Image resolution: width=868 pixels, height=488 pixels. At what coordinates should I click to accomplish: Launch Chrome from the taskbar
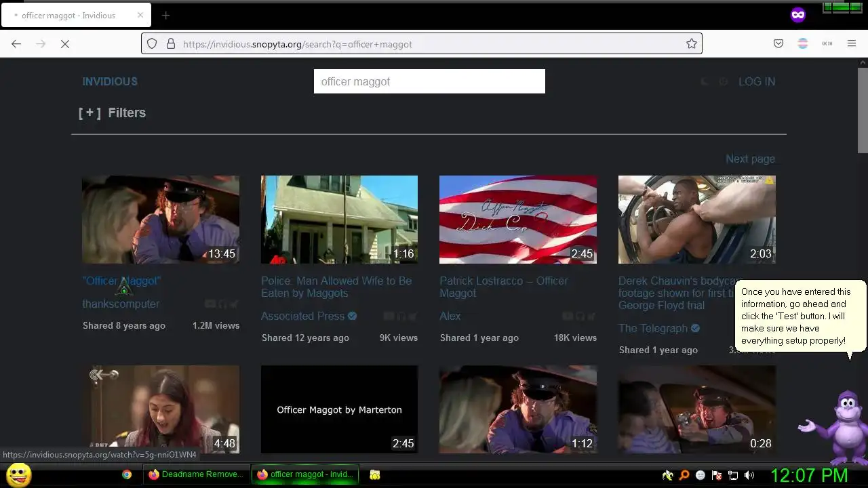tap(127, 474)
